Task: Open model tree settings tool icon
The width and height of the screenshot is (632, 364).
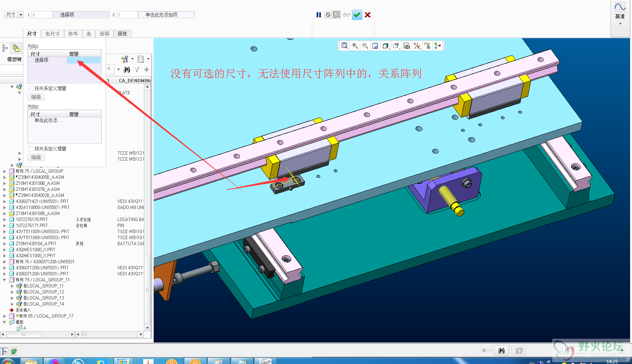Action: click(125, 59)
